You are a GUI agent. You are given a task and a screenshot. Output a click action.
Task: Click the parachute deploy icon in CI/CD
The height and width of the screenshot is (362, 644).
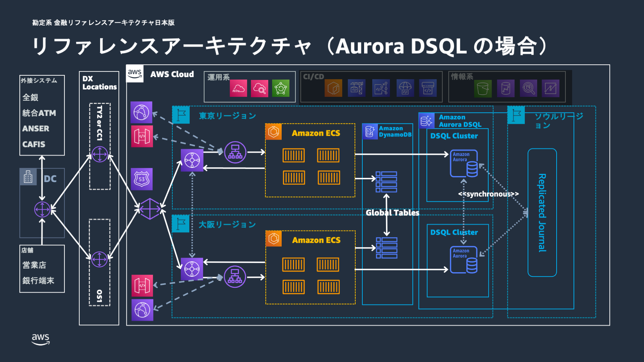pyautogui.click(x=405, y=88)
